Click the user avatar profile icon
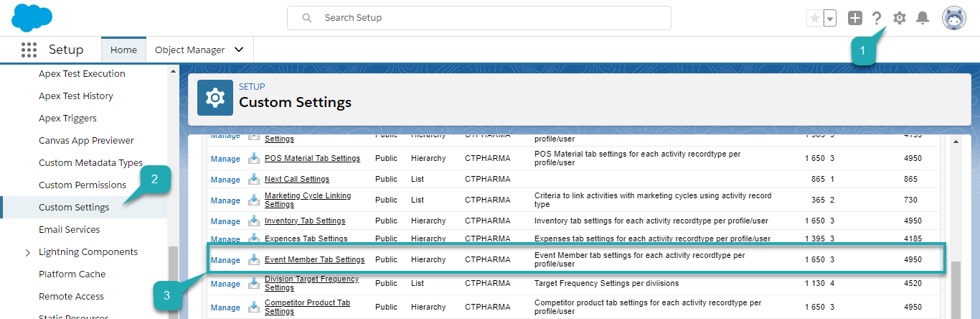Image resolution: width=980 pixels, height=319 pixels. [953, 19]
